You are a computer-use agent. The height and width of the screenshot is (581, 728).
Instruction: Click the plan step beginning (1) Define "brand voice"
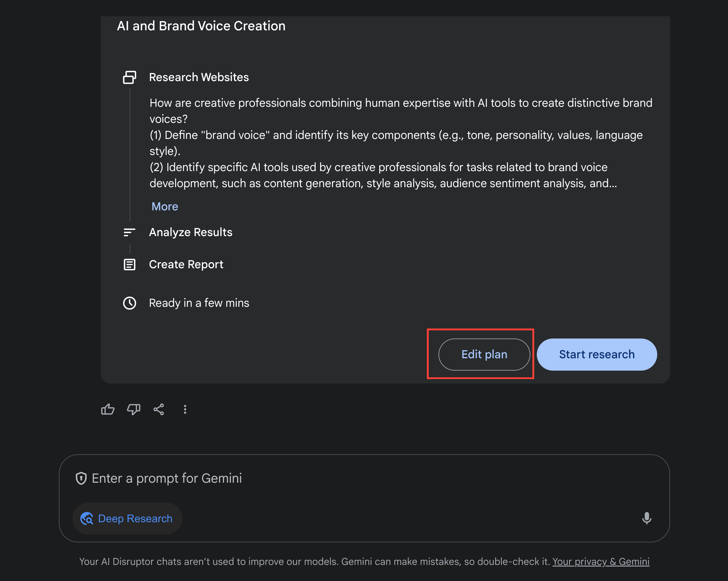(x=396, y=143)
